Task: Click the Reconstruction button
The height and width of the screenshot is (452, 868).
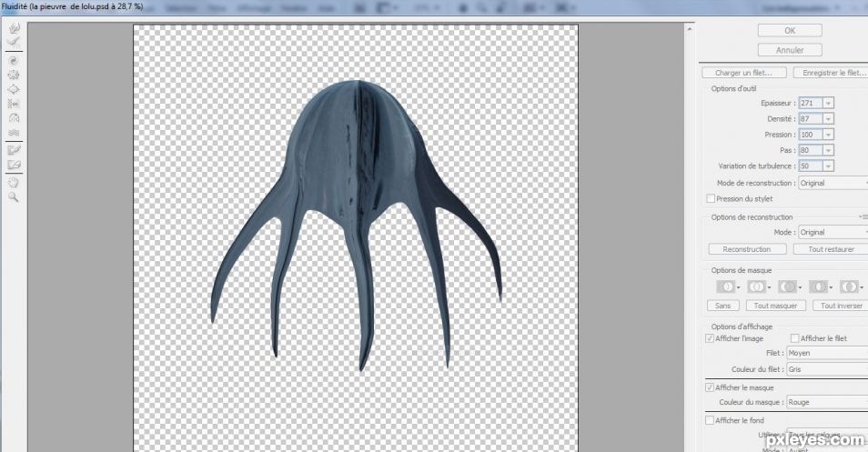Action: (x=747, y=249)
